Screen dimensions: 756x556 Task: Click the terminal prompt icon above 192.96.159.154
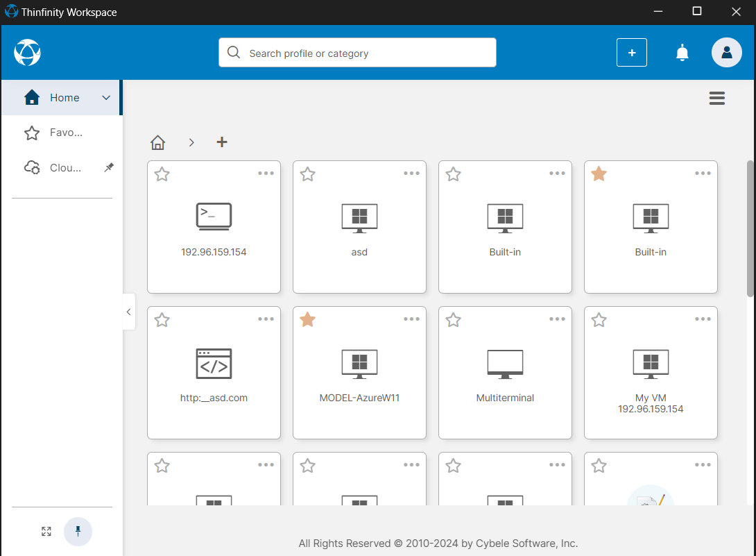[x=214, y=217]
